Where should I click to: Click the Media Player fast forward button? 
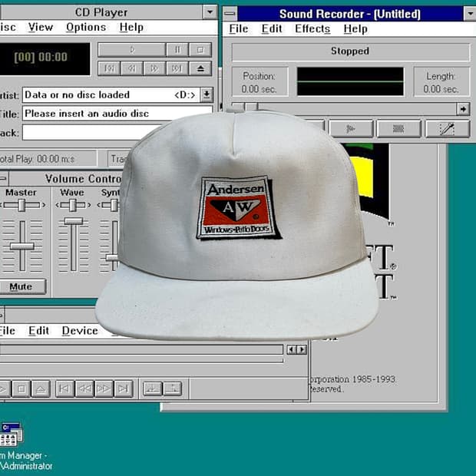104,388
